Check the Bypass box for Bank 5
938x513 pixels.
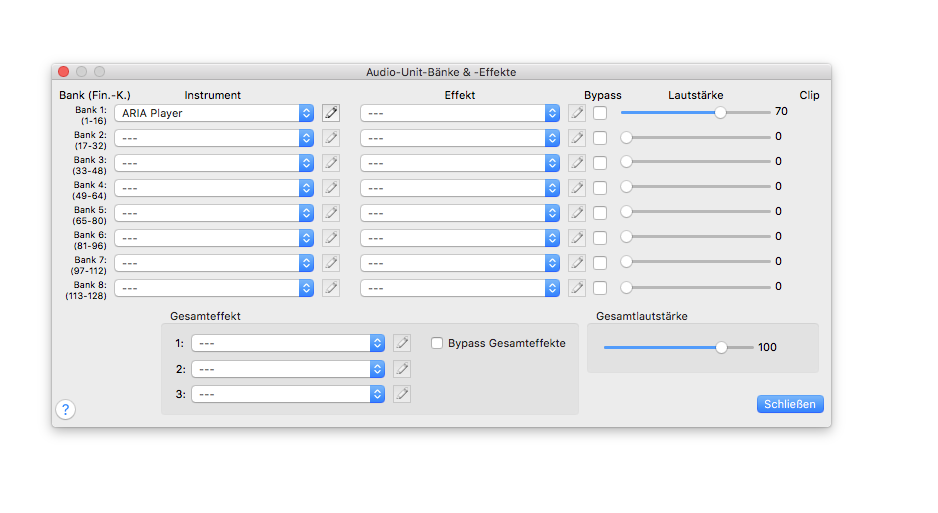click(600, 213)
